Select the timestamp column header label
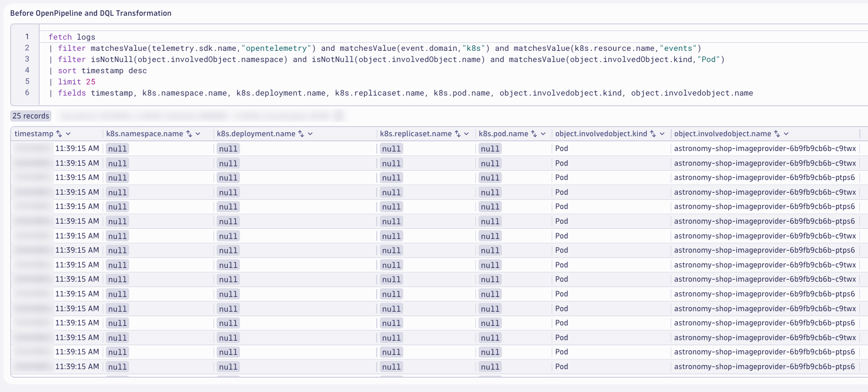The height and width of the screenshot is (392, 868). [x=34, y=134]
